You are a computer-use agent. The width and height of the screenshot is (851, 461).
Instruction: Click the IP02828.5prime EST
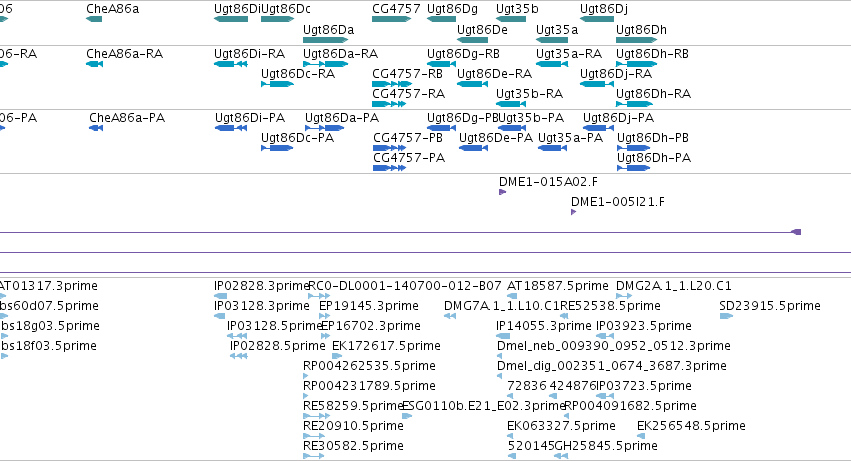point(239,357)
